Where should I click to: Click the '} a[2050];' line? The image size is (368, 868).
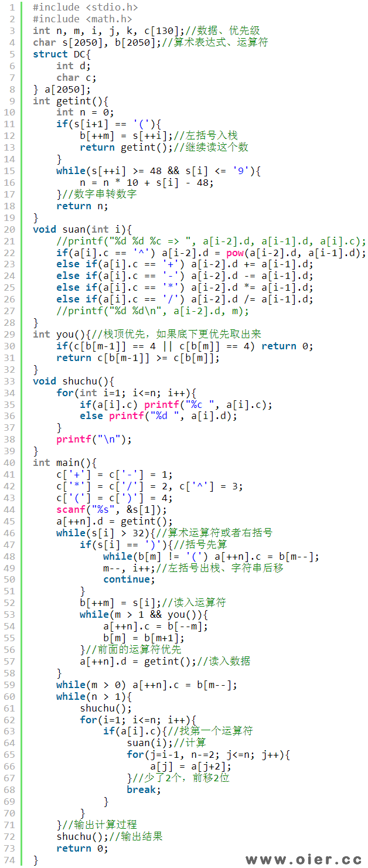62,89
